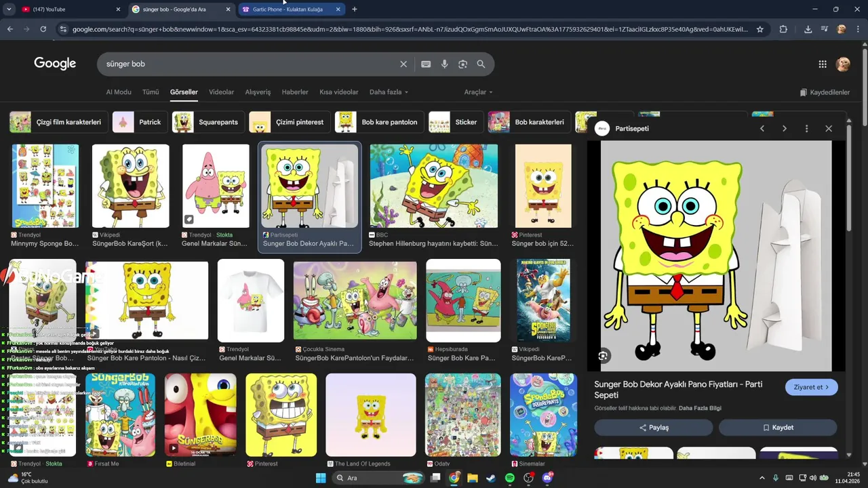
Task: Open Discord from the taskbar
Action: click(x=547, y=478)
